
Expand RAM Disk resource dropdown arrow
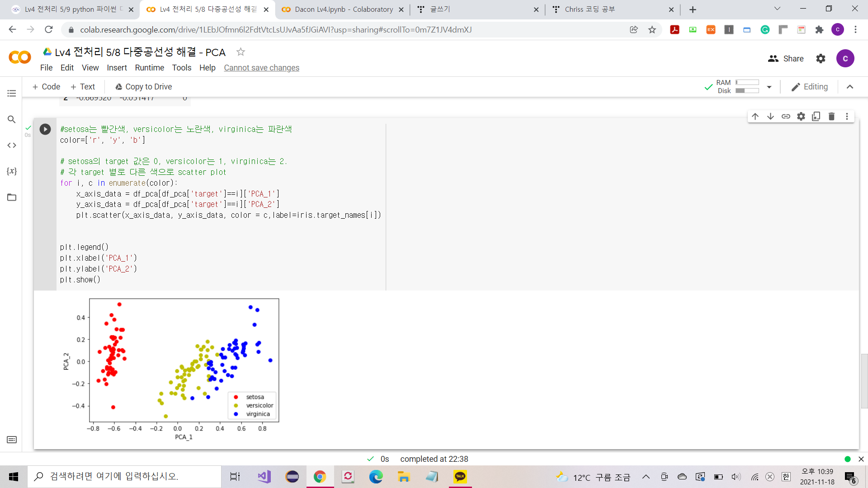pos(769,87)
